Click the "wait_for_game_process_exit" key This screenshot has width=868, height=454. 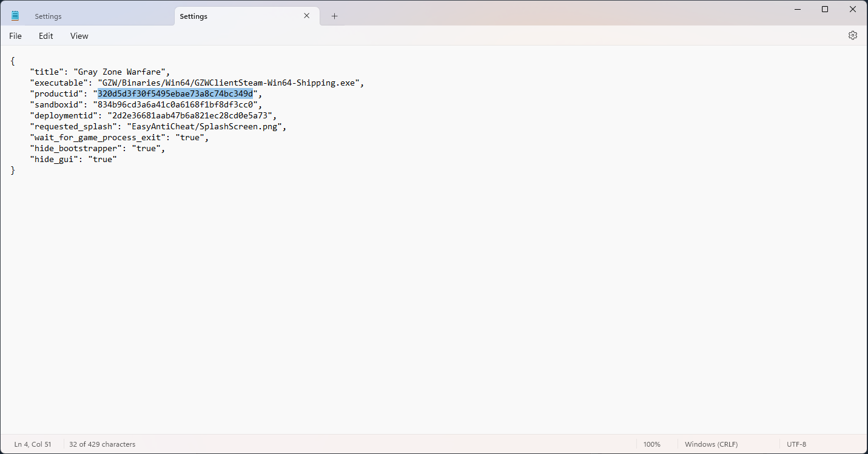98,137
